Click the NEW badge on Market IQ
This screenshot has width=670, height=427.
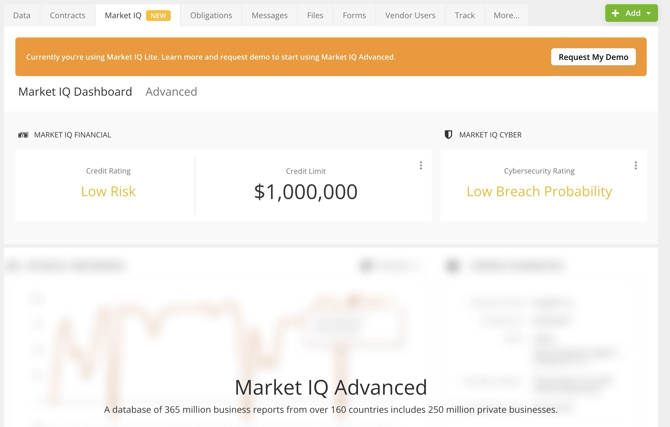coord(158,15)
